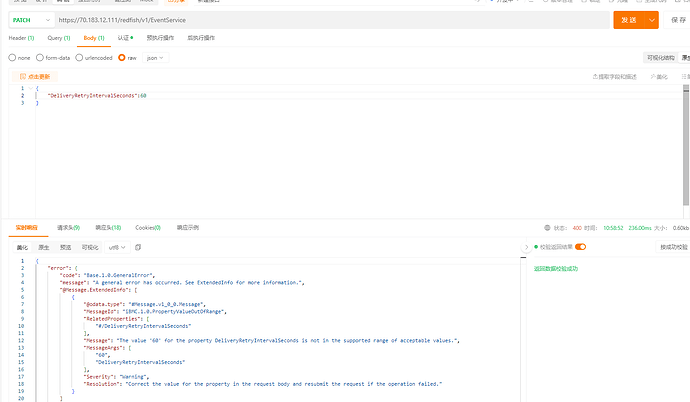Open the post-execution operations tab
This screenshot has height=402, width=690.
click(x=201, y=38)
